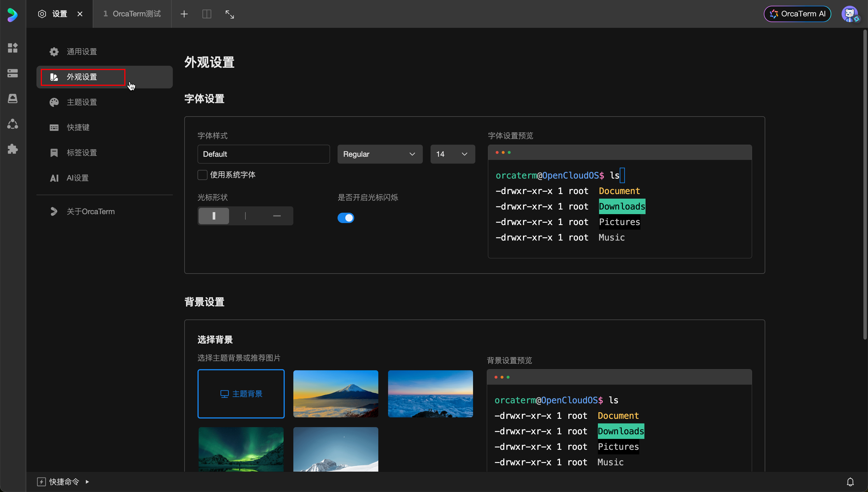
Task: Open AI设置 section
Action: 105,178
